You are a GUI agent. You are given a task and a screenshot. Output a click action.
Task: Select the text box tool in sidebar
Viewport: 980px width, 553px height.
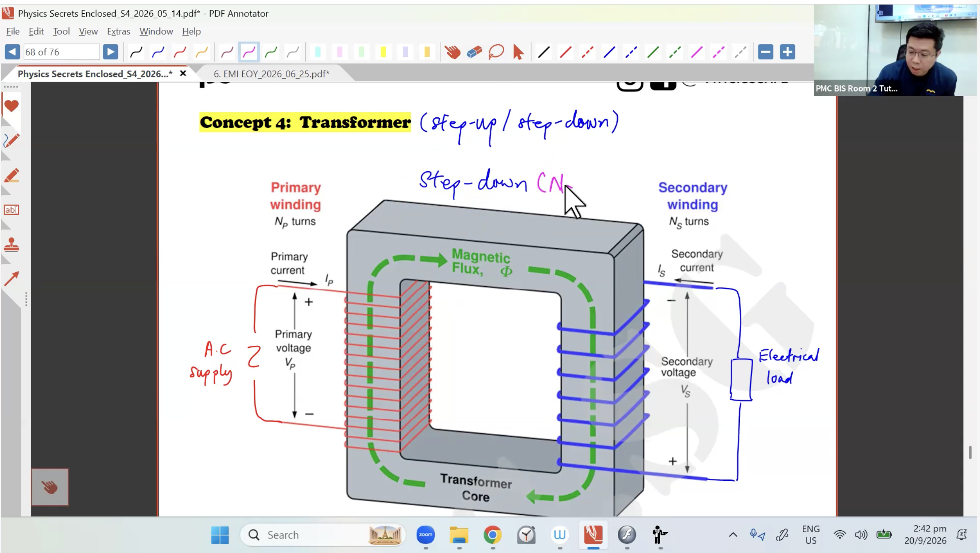click(11, 210)
